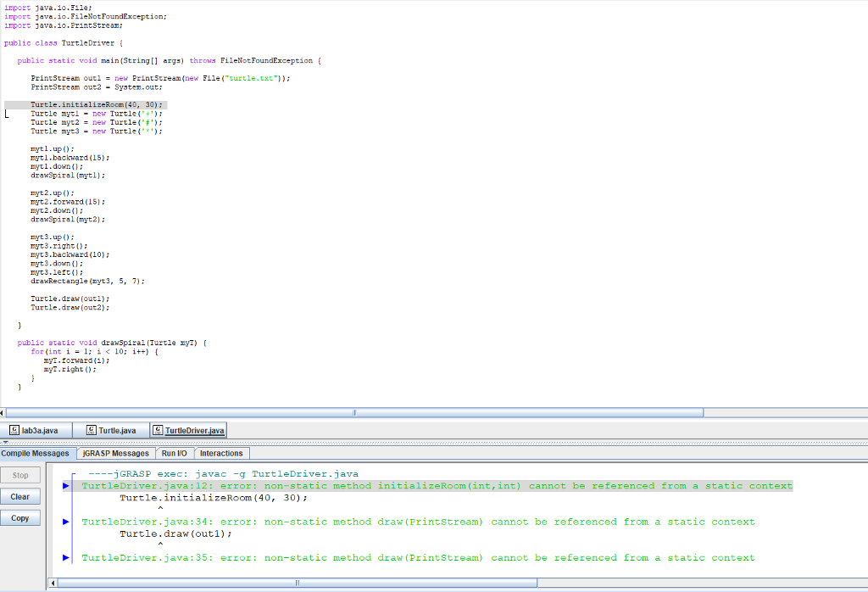Image resolution: width=868 pixels, height=592 pixels.
Task: Open the Interactions tab
Action: [x=221, y=453]
